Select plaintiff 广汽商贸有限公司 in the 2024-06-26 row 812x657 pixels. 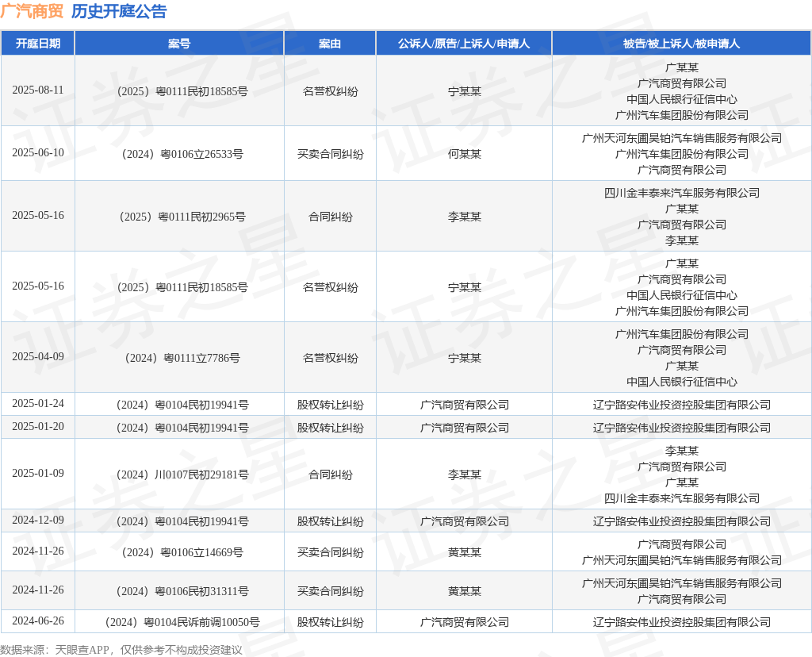coord(464,622)
